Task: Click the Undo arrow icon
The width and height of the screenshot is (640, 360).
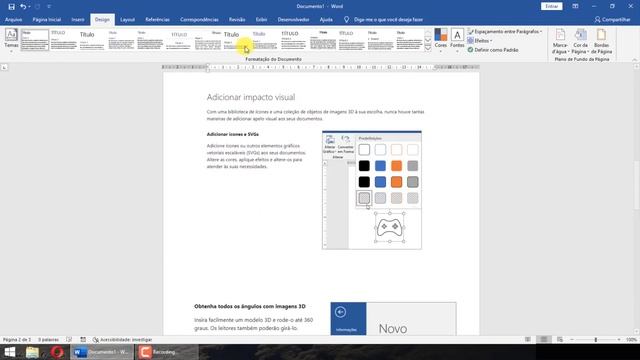Action: pos(23,7)
